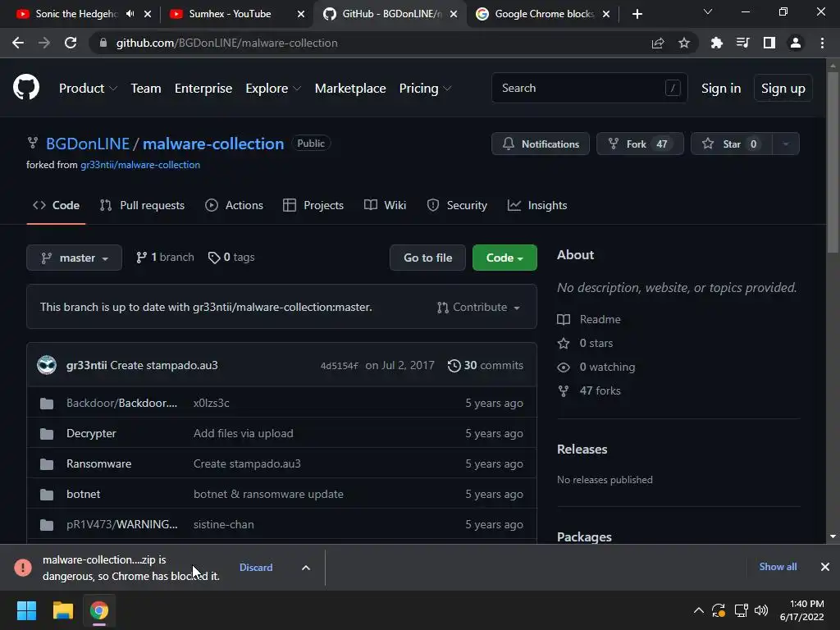Click Show all downloads link
840x630 pixels.
pyautogui.click(x=778, y=567)
